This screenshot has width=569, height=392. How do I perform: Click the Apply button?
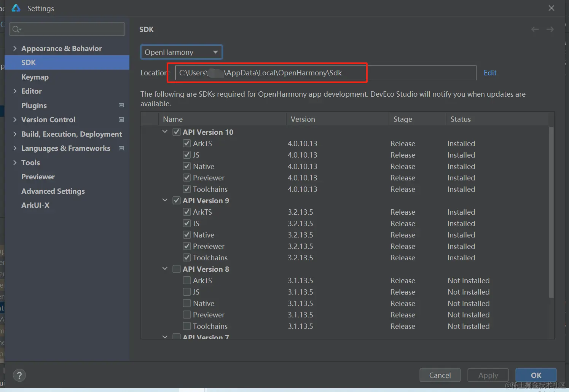488,375
